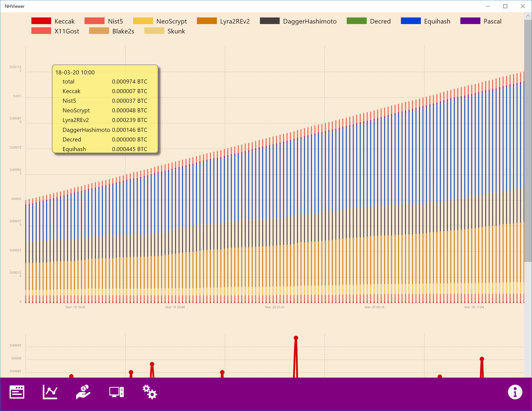Open the news/dashboard page icon
Viewport: 532px width, 411px height.
coord(17,392)
